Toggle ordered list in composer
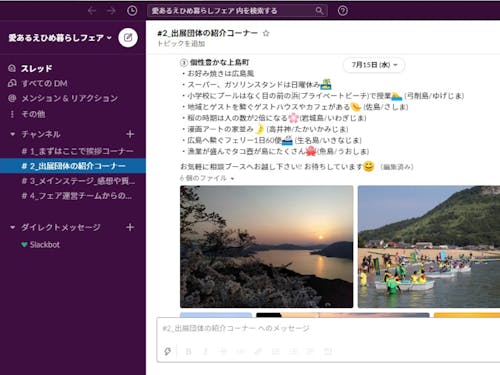The height and width of the screenshot is (375, 500). [x=276, y=351]
